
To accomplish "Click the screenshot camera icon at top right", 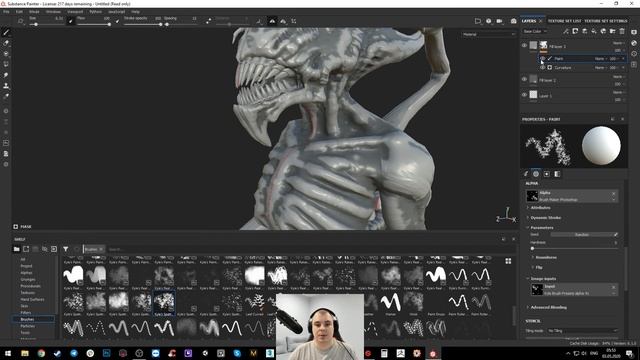I will pyautogui.click(x=513, y=21).
